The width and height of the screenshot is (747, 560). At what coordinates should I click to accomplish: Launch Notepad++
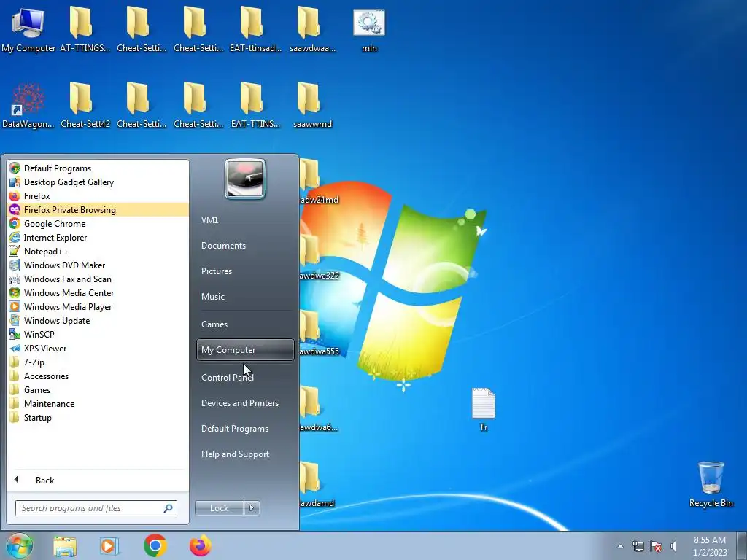98,252
